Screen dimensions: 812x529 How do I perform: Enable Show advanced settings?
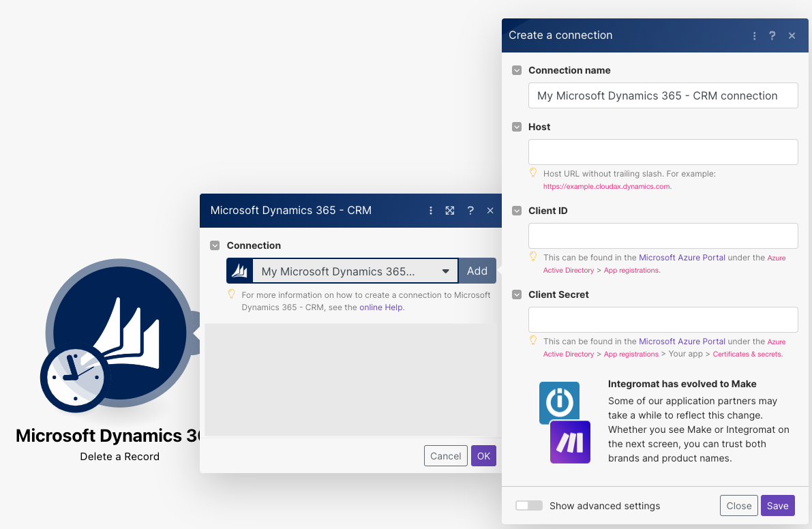coord(529,505)
